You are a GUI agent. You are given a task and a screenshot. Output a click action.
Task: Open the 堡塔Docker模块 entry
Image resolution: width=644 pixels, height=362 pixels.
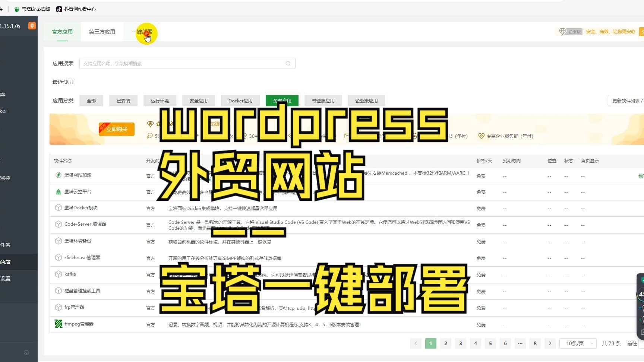click(x=81, y=208)
